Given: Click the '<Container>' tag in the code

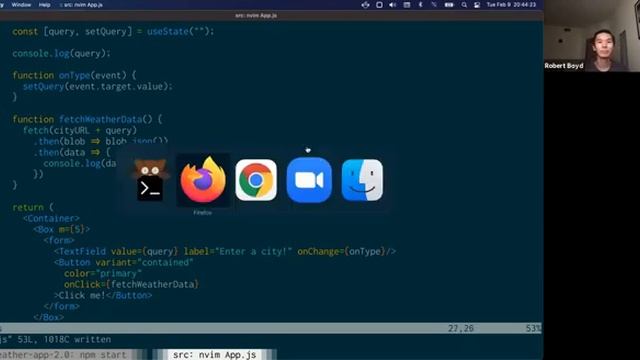Looking at the screenshot, I should [x=51, y=218].
